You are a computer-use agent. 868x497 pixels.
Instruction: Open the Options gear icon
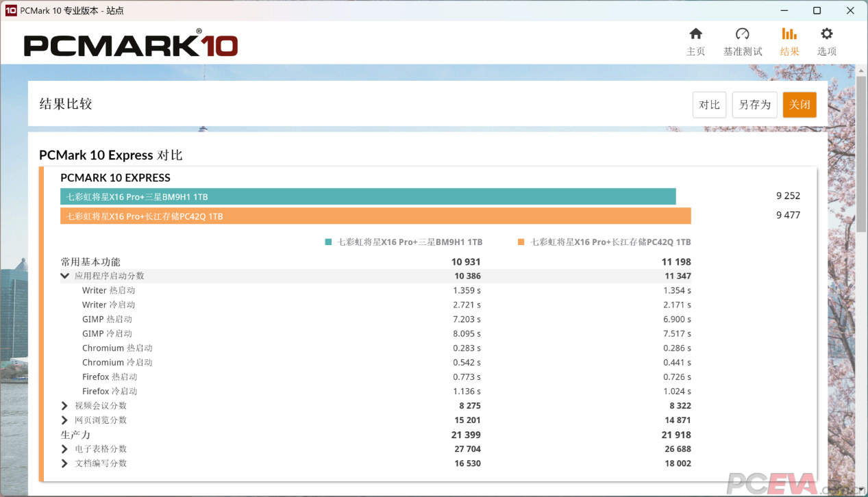click(826, 34)
